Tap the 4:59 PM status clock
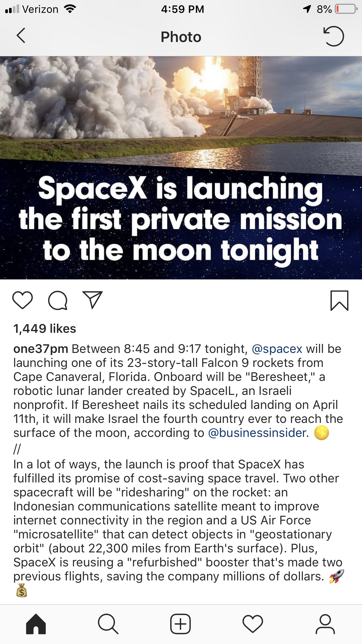Image resolution: width=362 pixels, height=644 pixels. click(x=182, y=9)
